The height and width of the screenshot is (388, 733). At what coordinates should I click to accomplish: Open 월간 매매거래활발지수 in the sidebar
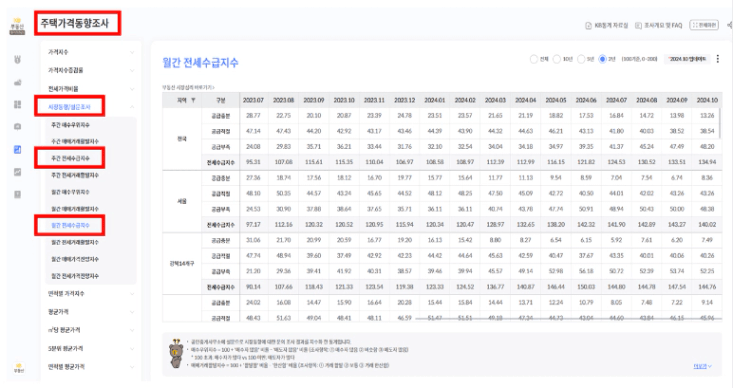point(75,209)
